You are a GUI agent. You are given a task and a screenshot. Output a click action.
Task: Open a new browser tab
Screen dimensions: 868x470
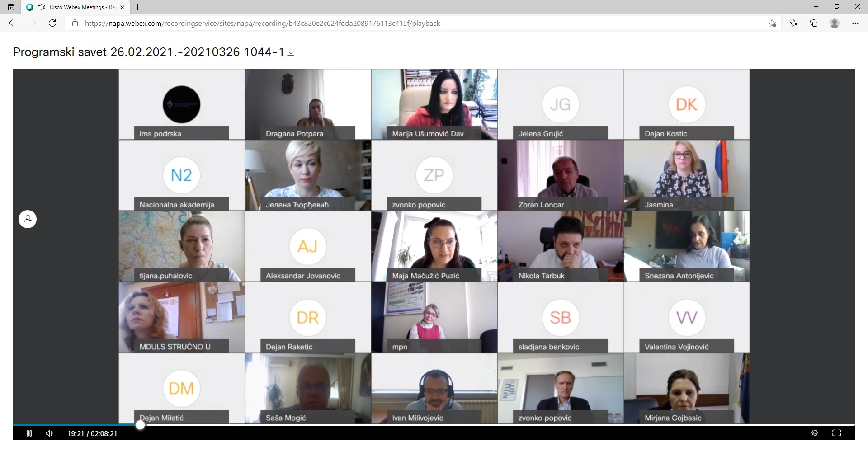coord(138,7)
